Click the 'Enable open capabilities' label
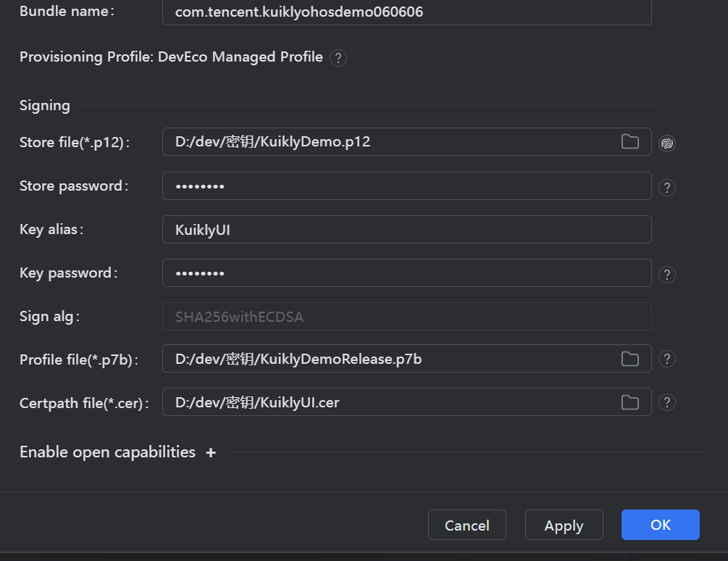Screen dimensions: 728x561 tap(107, 452)
